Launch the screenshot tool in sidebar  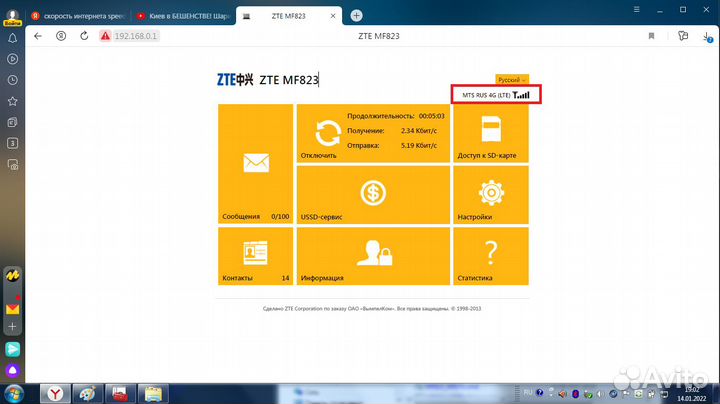coord(12,165)
